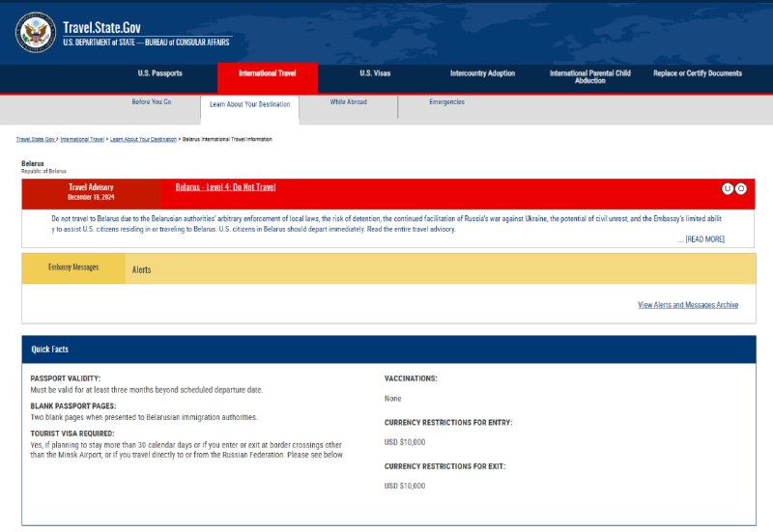Image resolution: width=773 pixels, height=532 pixels.
Task: Select the Embassy Messages tab
Action: pos(73,267)
